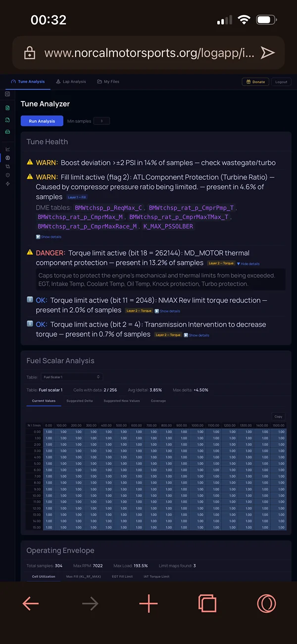The height and width of the screenshot is (644, 297).
Task: Collapse Hide details for MD_MOTOR torque limit
Action: [x=248, y=264]
